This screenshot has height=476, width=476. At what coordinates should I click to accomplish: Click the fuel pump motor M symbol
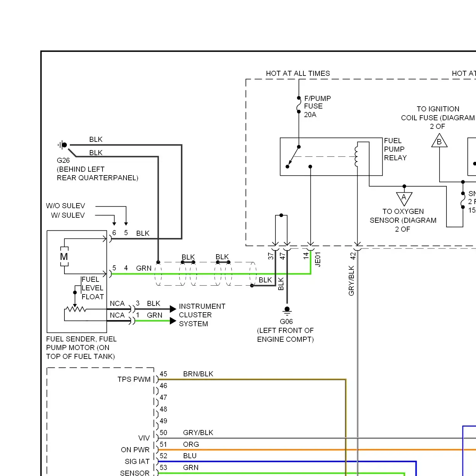[64, 256]
